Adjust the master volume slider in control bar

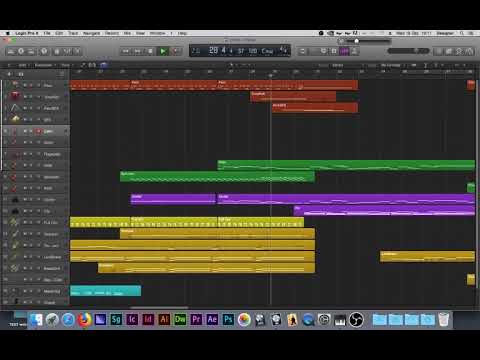(408, 51)
